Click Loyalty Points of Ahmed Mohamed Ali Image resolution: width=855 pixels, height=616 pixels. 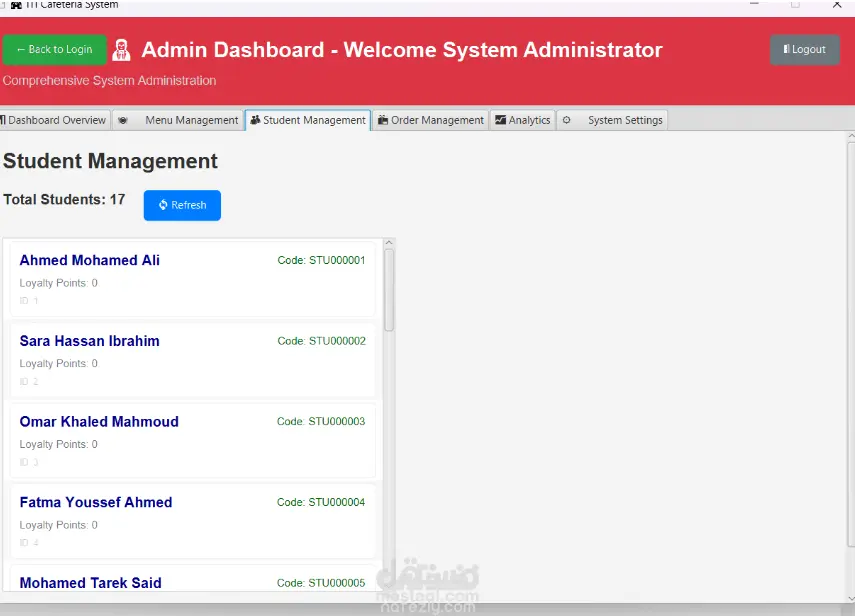click(58, 283)
